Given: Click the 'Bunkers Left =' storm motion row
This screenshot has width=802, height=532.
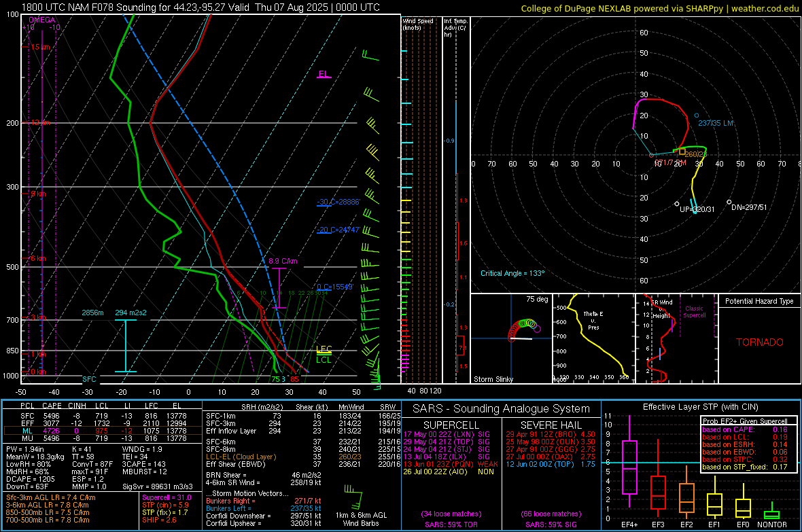Looking at the screenshot, I should [x=264, y=508].
